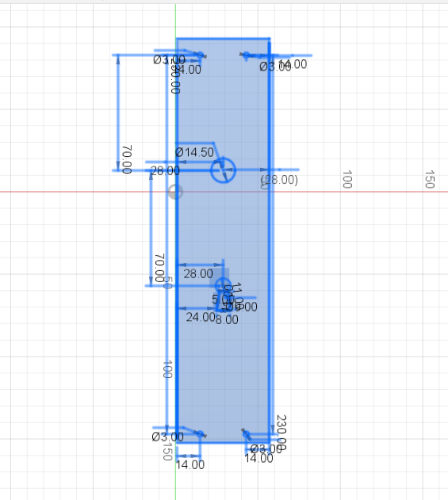
Task: Click the 28.00 dimension left of the large circle
Action: 165,171
